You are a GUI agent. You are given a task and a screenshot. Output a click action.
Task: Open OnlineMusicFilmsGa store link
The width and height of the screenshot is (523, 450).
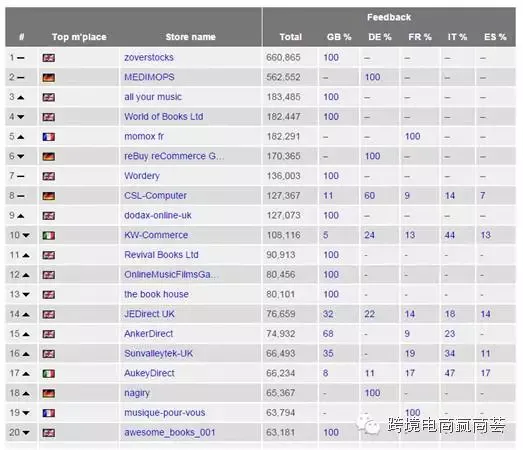click(x=170, y=274)
